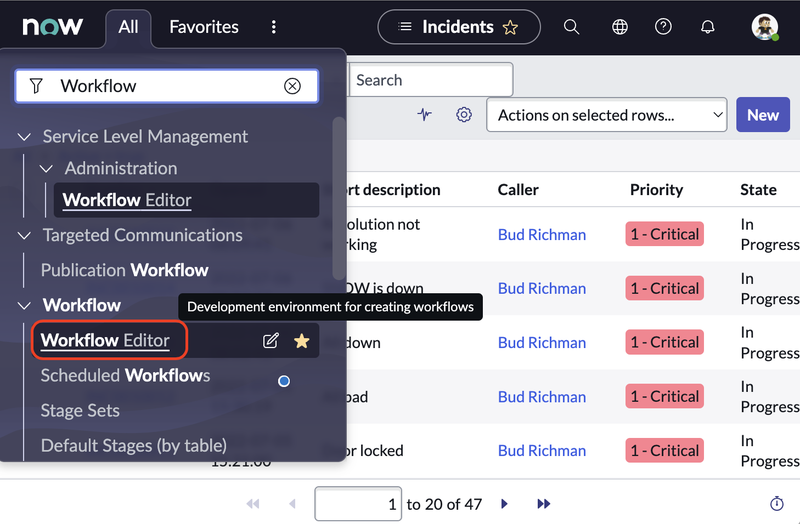This screenshot has height=524, width=800.
Task: Click the list settings gear icon
Action: (464, 115)
